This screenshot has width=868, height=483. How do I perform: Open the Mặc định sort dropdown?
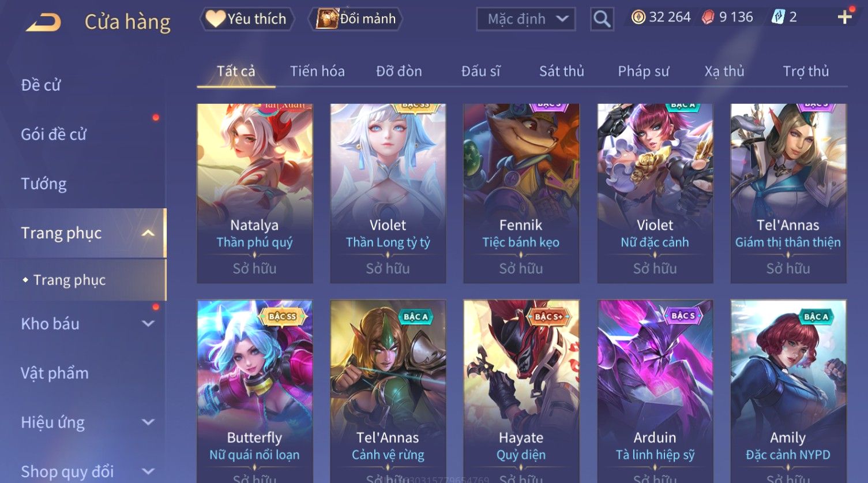[x=526, y=19]
